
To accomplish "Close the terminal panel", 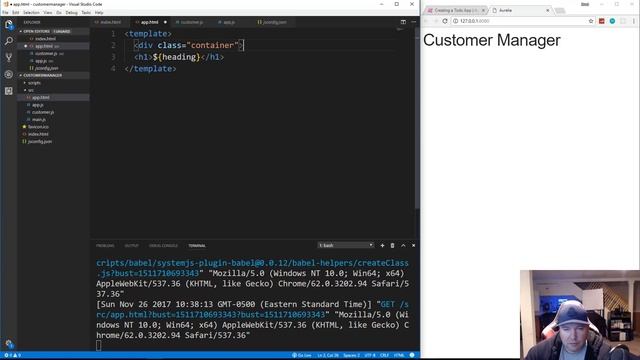I will point(413,246).
